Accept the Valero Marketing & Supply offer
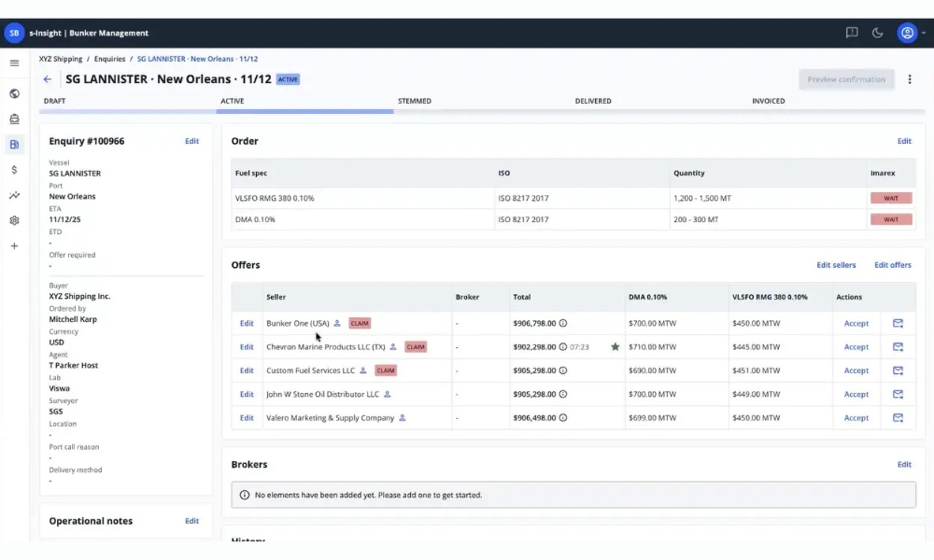The width and height of the screenshot is (934, 560). point(856,418)
